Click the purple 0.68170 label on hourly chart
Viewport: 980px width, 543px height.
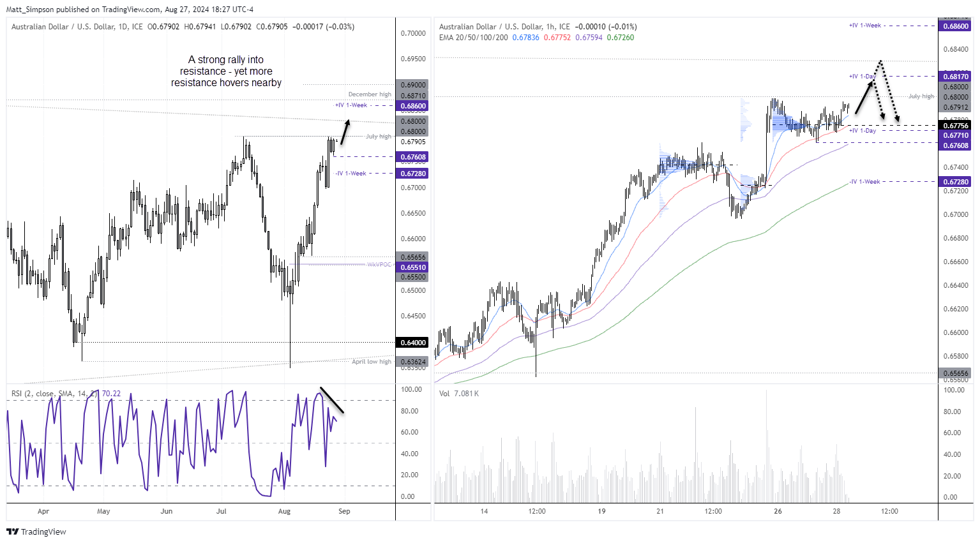(x=956, y=77)
